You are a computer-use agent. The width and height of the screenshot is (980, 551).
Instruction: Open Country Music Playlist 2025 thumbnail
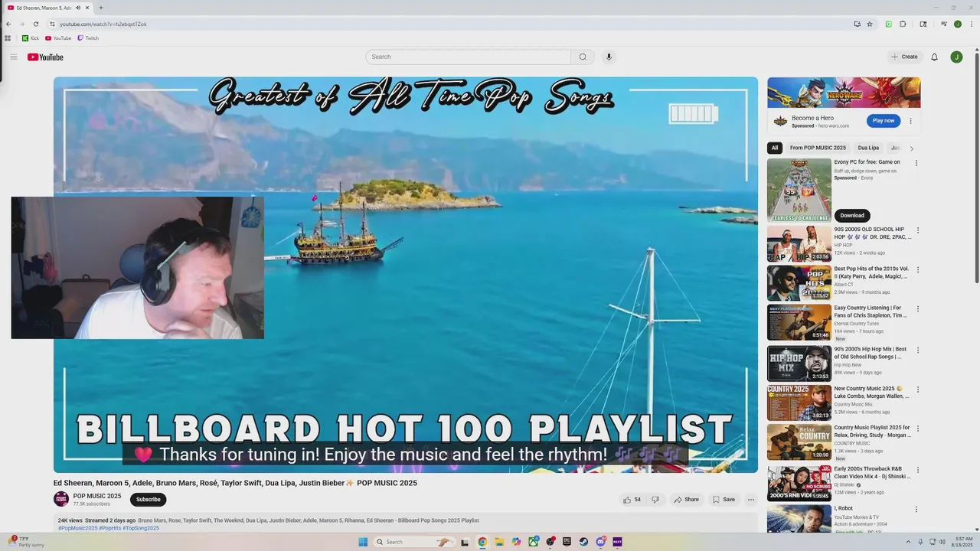click(x=799, y=442)
